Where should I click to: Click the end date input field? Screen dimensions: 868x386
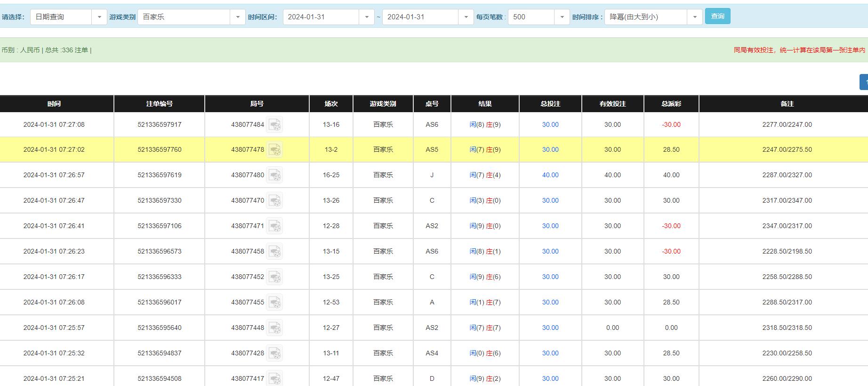tap(421, 17)
